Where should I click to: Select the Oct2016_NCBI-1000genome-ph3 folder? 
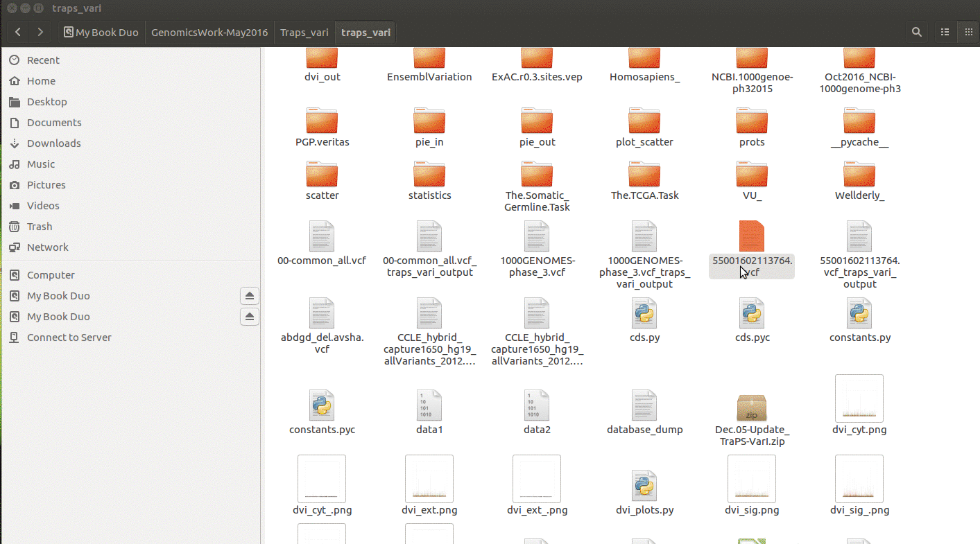pyautogui.click(x=859, y=69)
